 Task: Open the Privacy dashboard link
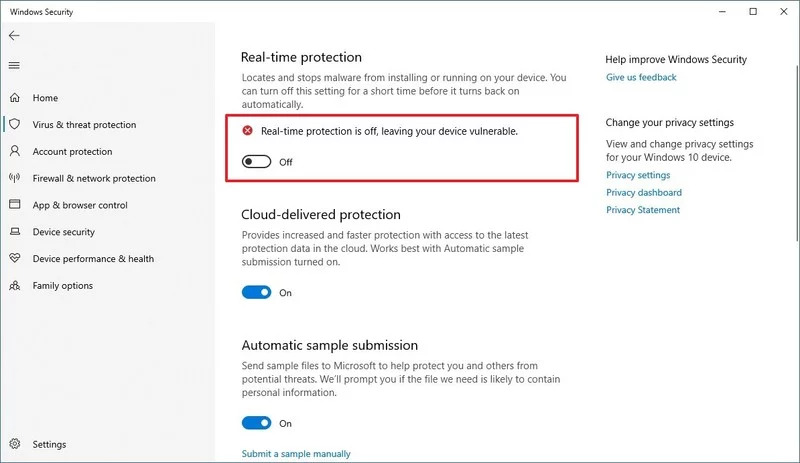click(644, 192)
